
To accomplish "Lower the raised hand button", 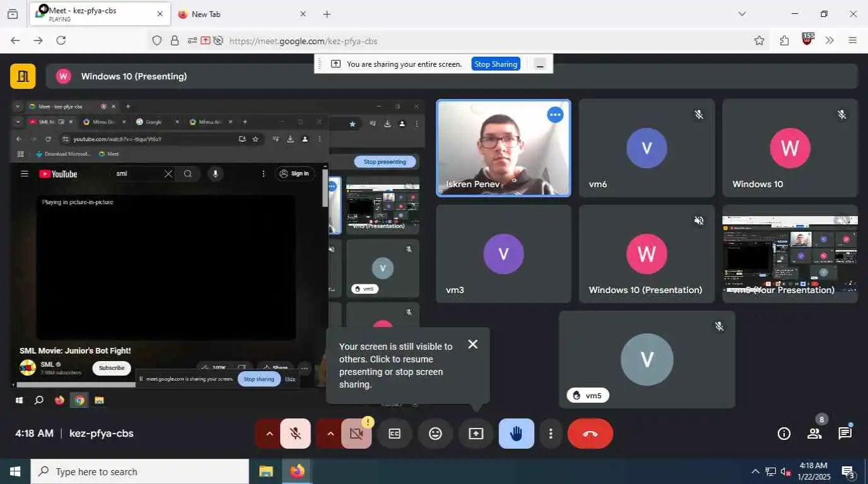I will pyautogui.click(x=516, y=434).
